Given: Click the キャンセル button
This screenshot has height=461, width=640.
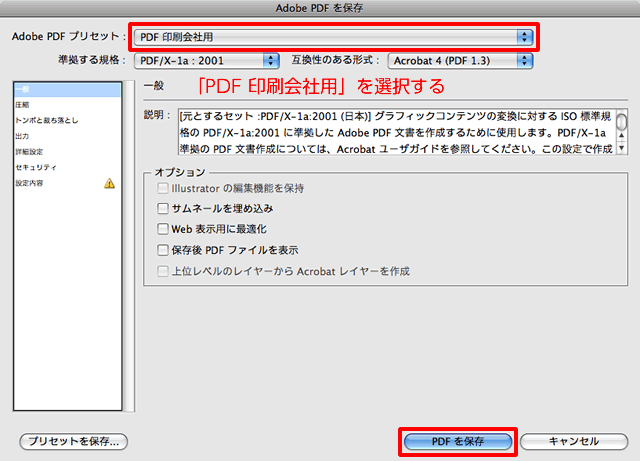Looking at the screenshot, I should pos(573,441).
